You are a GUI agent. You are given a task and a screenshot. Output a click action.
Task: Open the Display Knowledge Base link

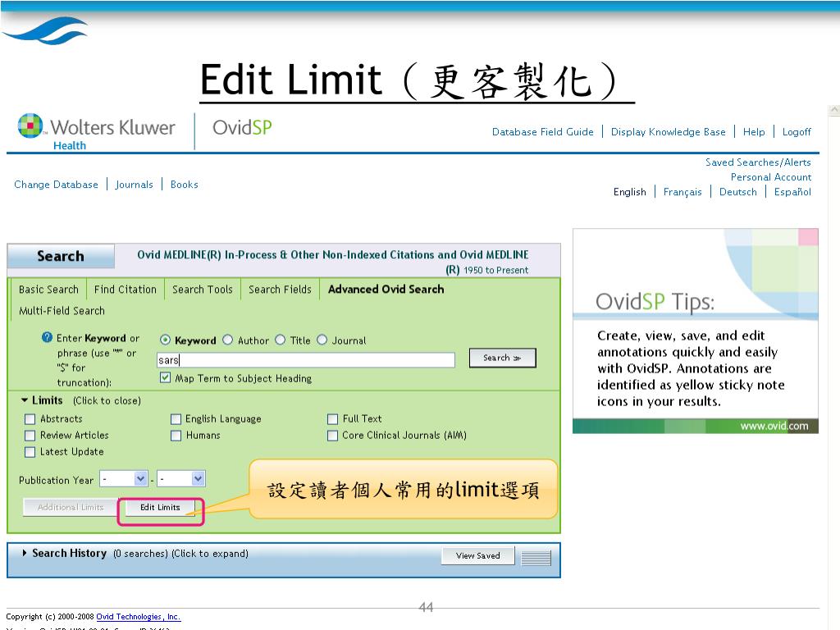click(668, 132)
